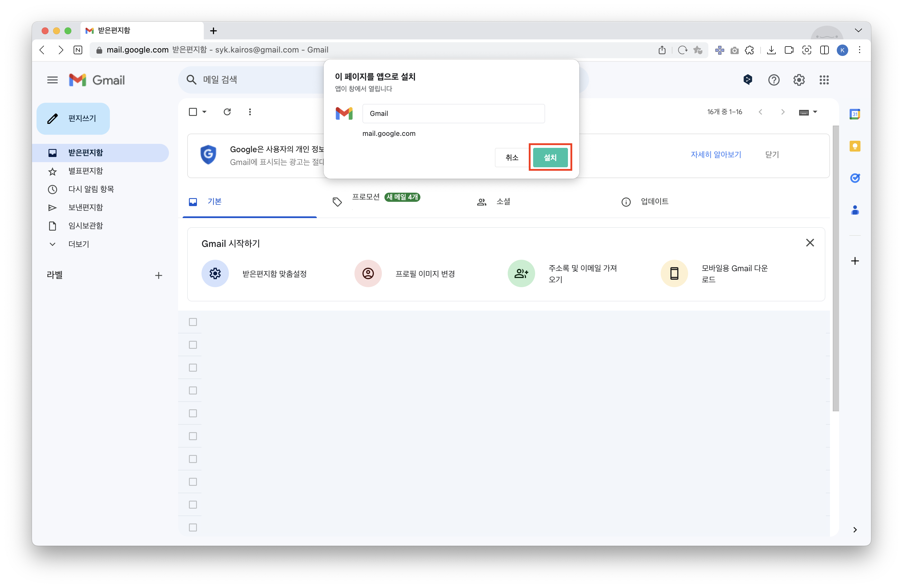Open Gmail settings gear

799,80
